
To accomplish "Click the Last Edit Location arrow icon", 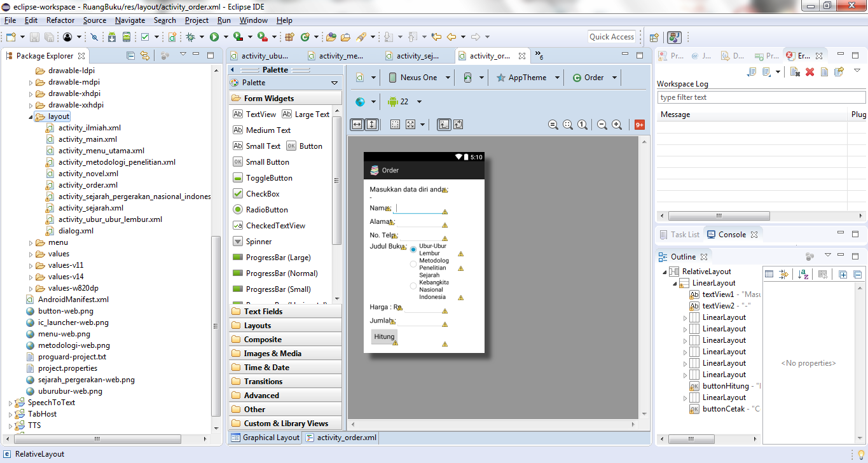I will pos(436,38).
